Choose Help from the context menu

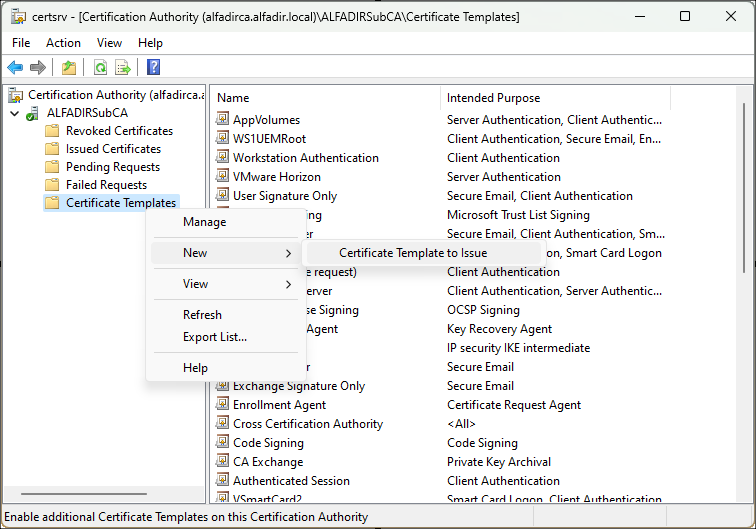[226, 368]
